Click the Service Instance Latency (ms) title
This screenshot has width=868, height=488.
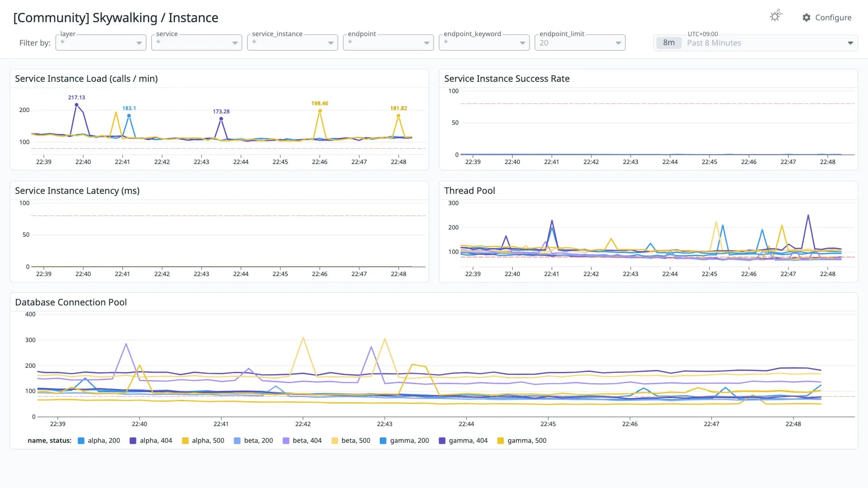click(77, 191)
